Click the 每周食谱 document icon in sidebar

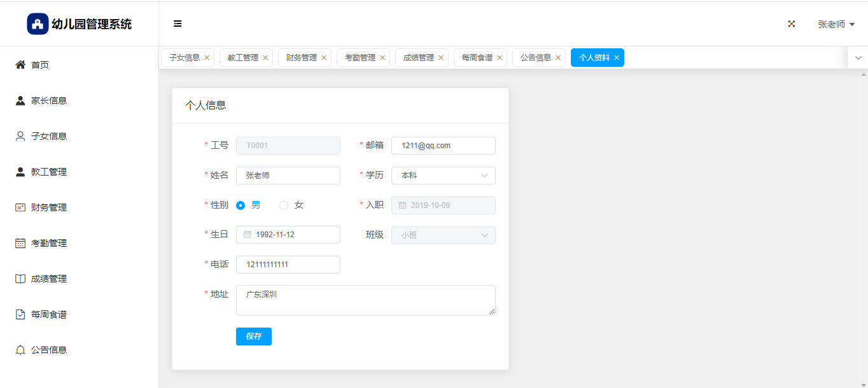coord(20,314)
